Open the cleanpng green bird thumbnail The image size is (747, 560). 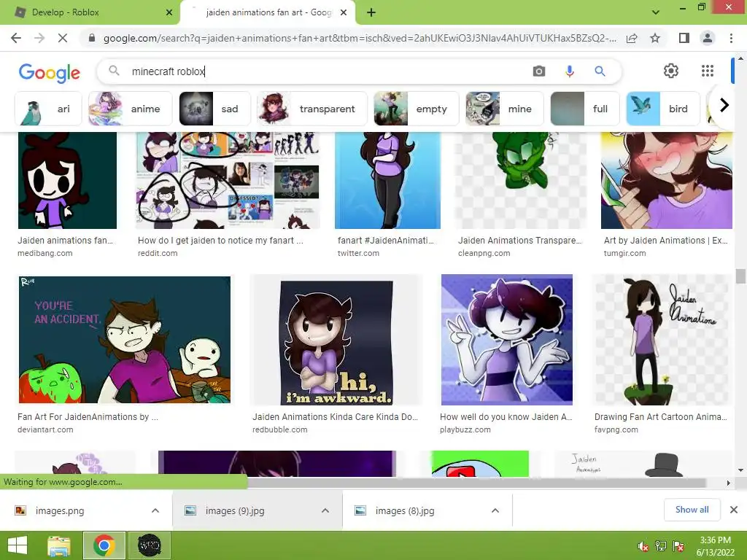click(520, 181)
